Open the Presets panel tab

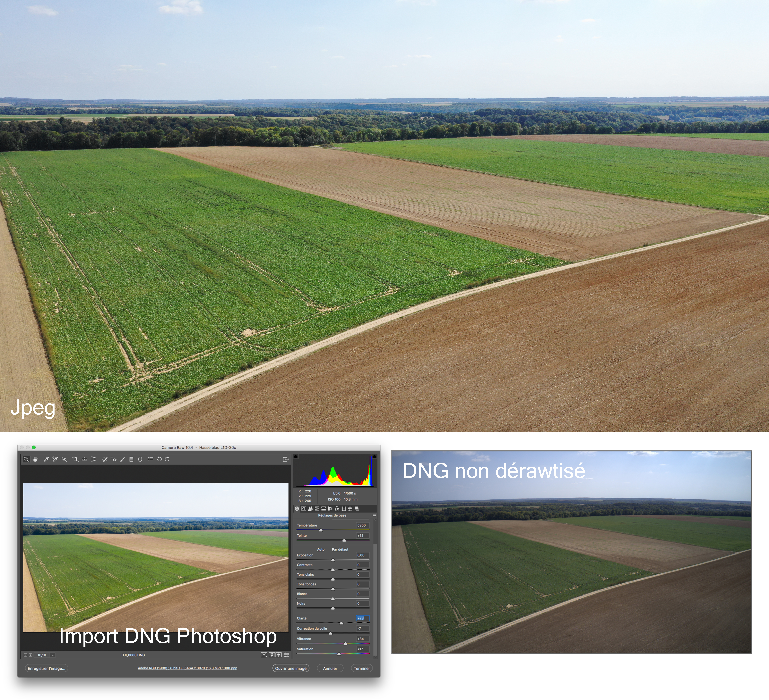pos(350,509)
